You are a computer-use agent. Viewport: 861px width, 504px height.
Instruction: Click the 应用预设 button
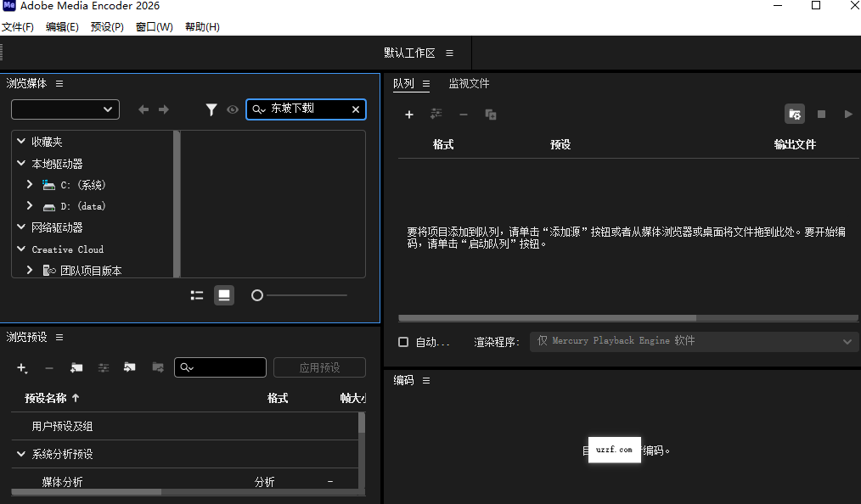pyautogui.click(x=319, y=367)
